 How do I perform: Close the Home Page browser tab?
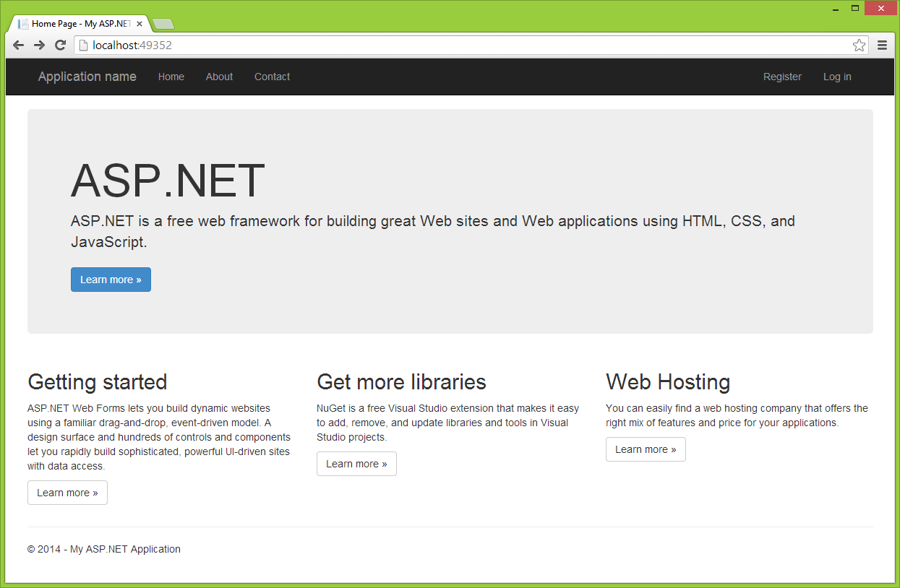(x=140, y=24)
